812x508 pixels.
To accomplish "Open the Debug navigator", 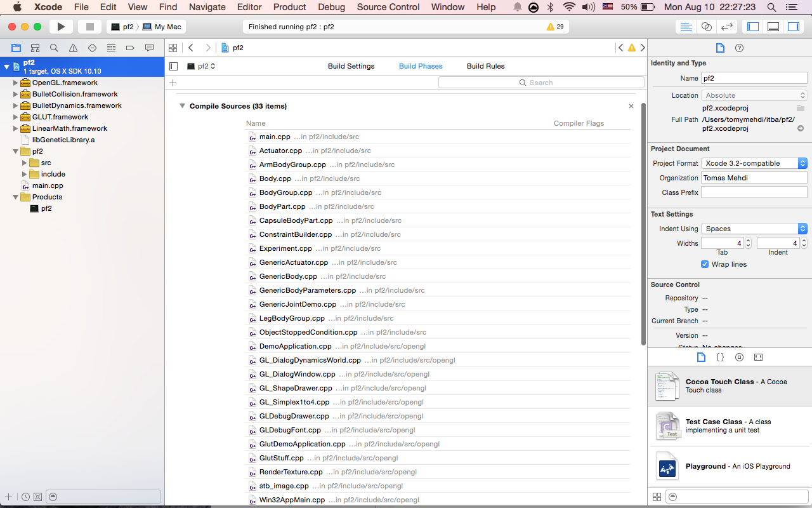I will (x=111, y=48).
